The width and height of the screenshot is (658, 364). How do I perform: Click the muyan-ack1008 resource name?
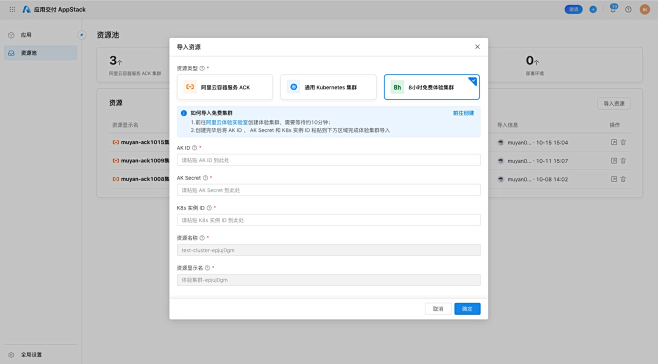click(145, 179)
